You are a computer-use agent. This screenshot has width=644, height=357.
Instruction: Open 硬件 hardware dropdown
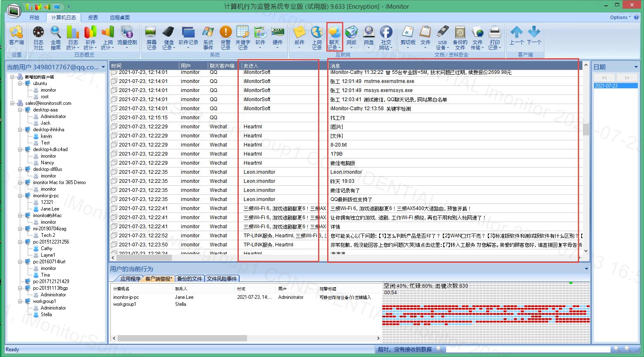tap(278, 38)
